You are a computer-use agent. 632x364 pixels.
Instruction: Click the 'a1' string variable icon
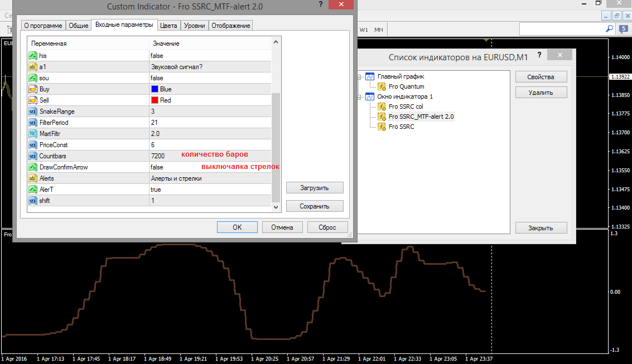tap(33, 67)
